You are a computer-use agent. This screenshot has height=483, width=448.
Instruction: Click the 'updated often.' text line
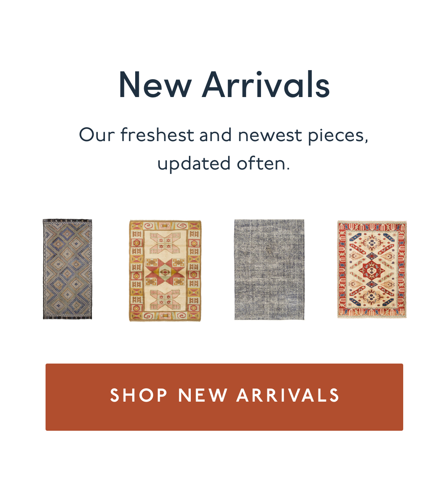(224, 163)
